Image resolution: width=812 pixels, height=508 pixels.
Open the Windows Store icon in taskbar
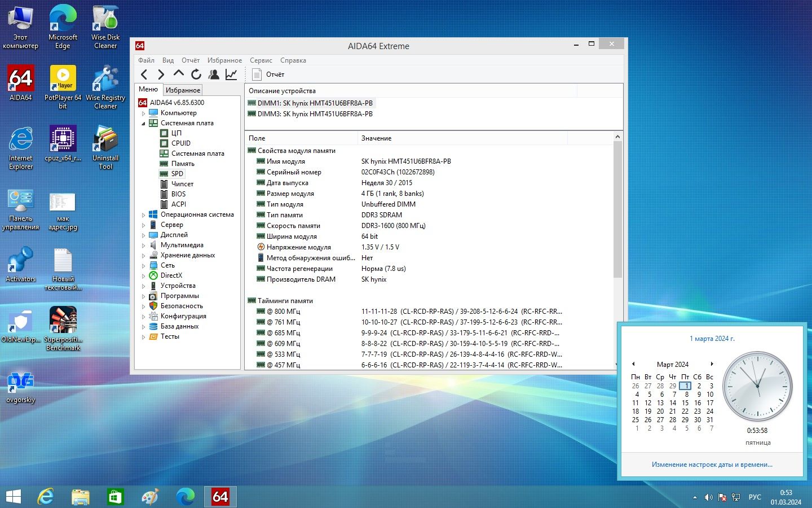click(115, 497)
